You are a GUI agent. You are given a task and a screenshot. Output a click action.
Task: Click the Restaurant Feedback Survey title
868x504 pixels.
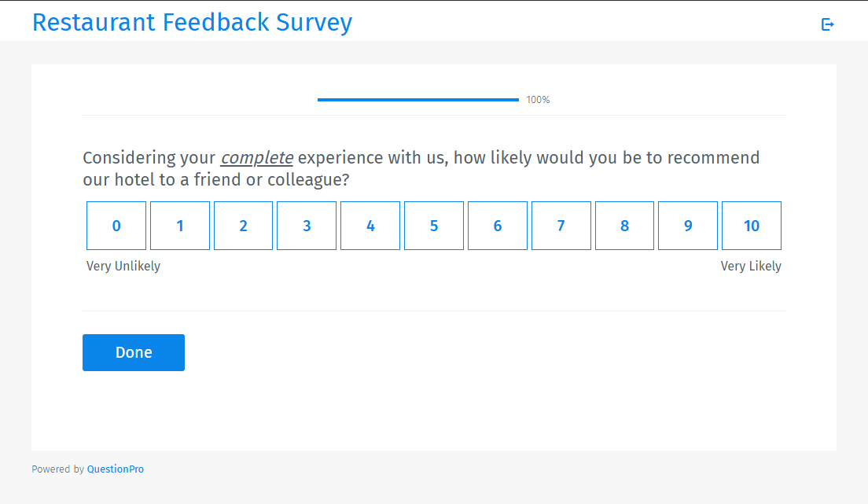point(191,23)
